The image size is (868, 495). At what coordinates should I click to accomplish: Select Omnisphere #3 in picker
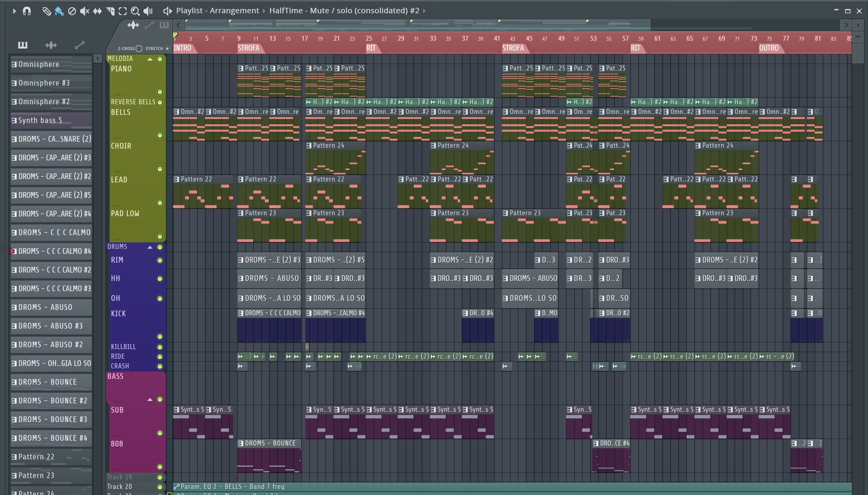[51, 83]
